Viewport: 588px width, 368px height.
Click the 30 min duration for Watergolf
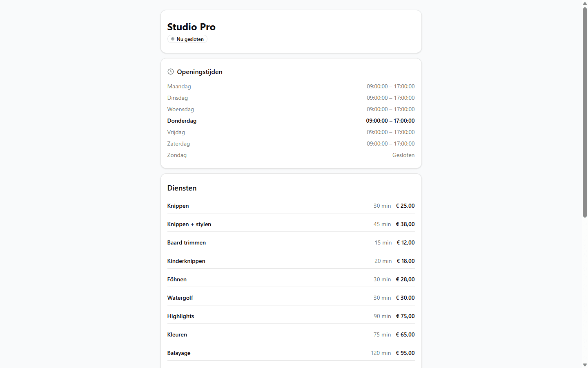pos(382,298)
